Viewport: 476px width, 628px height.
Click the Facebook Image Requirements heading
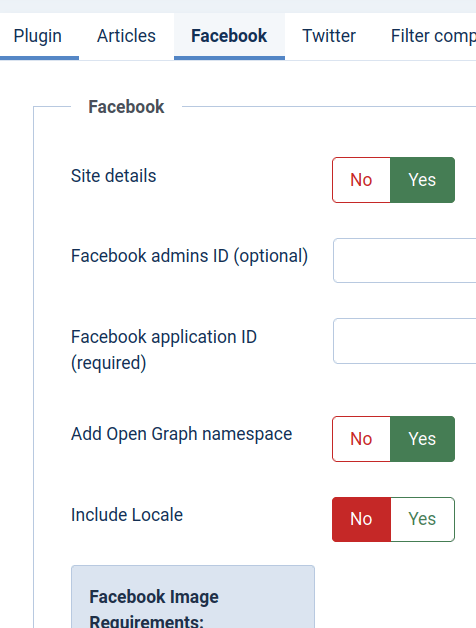point(154,608)
